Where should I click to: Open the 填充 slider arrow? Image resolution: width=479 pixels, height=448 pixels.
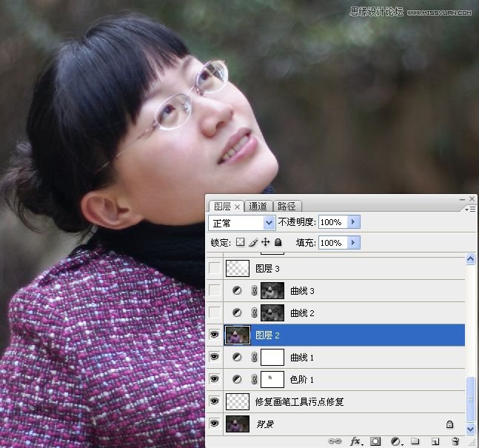tap(353, 243)
